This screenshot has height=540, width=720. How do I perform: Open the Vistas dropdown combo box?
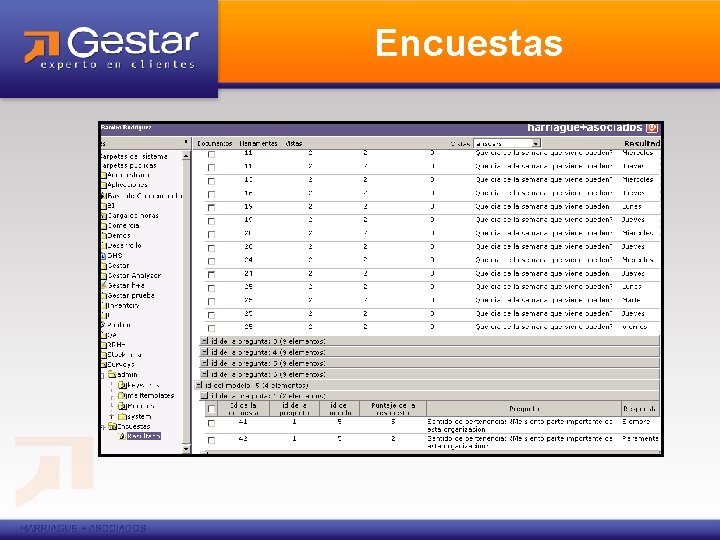click(x=506, y=144)
